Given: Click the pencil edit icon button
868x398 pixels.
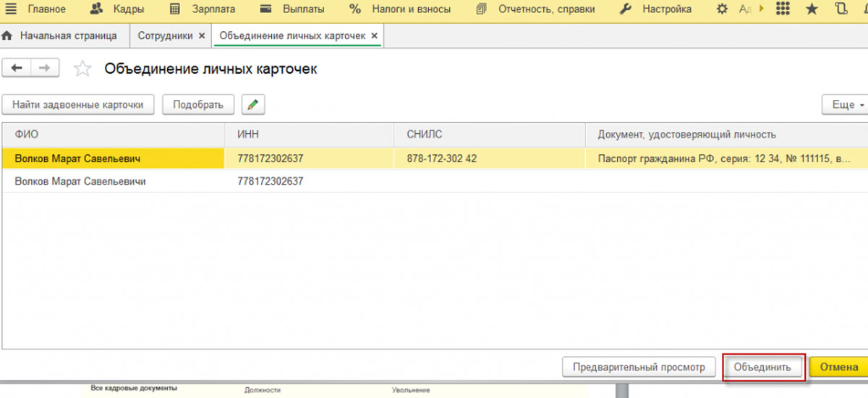Looking at the screenshot, I should (252, 105).
